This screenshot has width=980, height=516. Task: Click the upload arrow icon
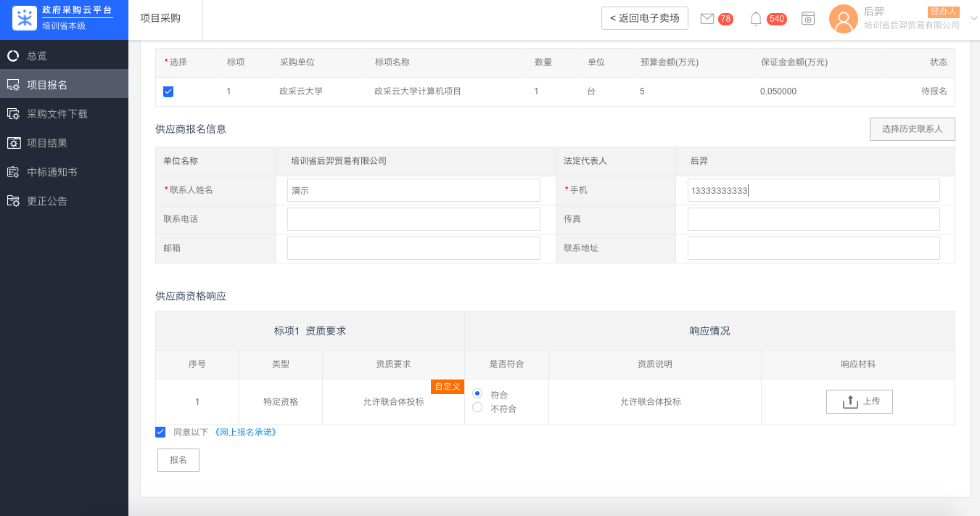(849, 401)
